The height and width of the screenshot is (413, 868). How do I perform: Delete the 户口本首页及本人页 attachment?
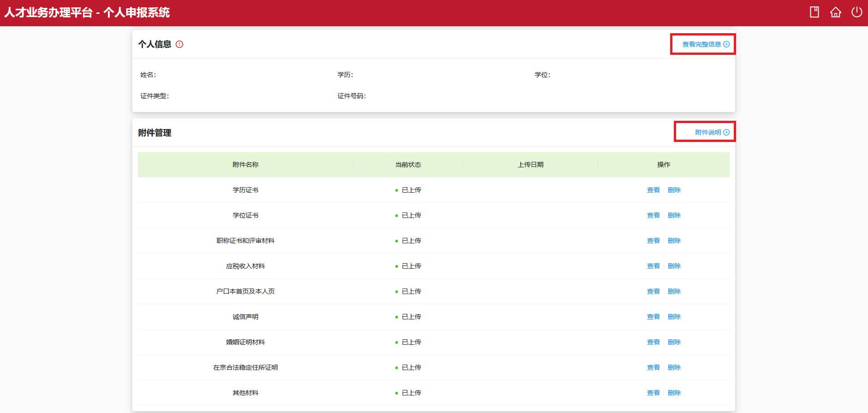(674, 291)
